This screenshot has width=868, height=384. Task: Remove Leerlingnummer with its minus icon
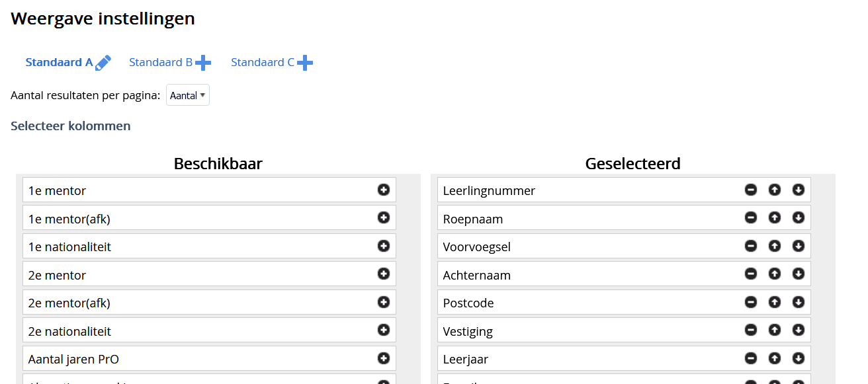(x=751, y=190)
